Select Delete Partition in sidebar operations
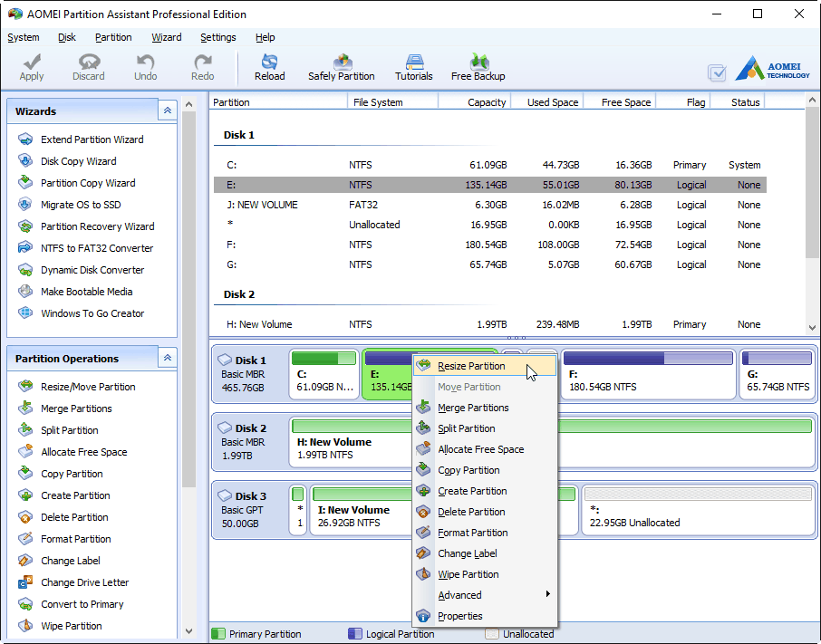821x644 pixels. pyautogui.click(x=74, y=517)
